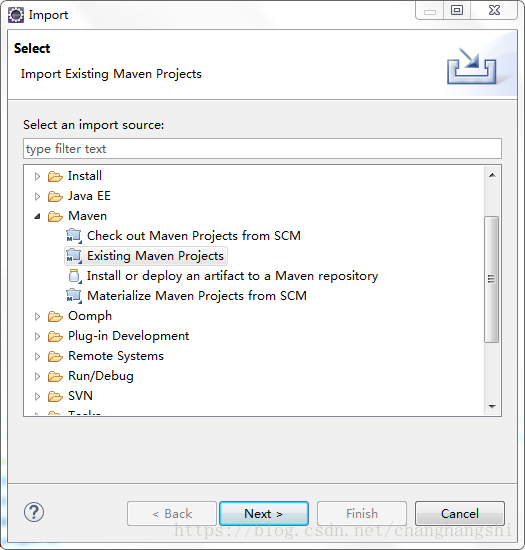525x550 pixels.
Task: Click the Cancel button
Action: [x=460, y=514]
